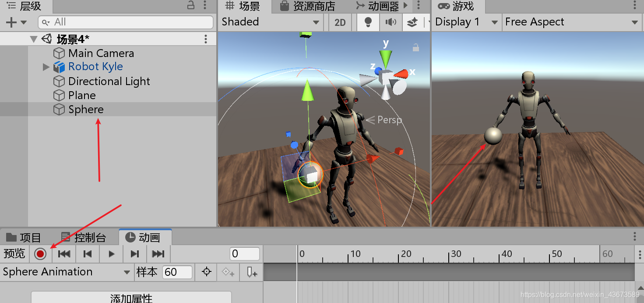Click the timeline ruler at frame 10
Viewport: 644px width, 303px height.
point(348,254)
